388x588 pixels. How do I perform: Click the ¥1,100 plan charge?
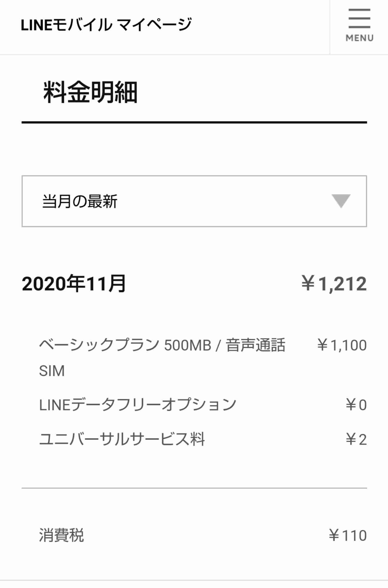tap(342, 345)
